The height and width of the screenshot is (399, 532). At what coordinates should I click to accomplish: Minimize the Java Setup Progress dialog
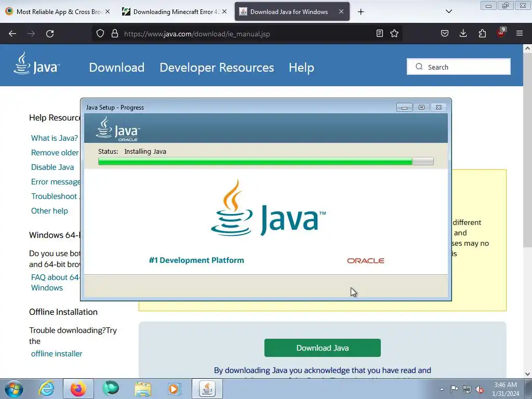pyautogui.click(x=404, y=107)
